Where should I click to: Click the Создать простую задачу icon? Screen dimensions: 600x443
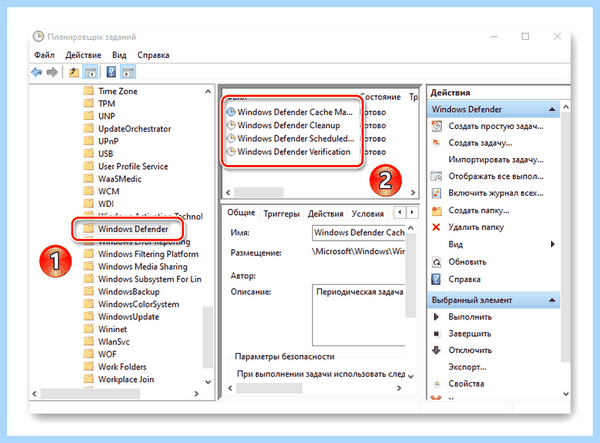pos(437,126)
